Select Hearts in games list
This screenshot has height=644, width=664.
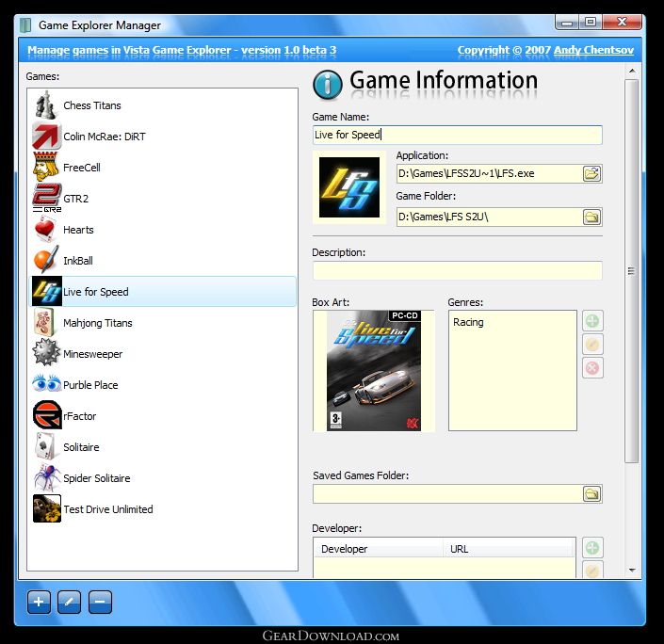(x=162, y=230)
